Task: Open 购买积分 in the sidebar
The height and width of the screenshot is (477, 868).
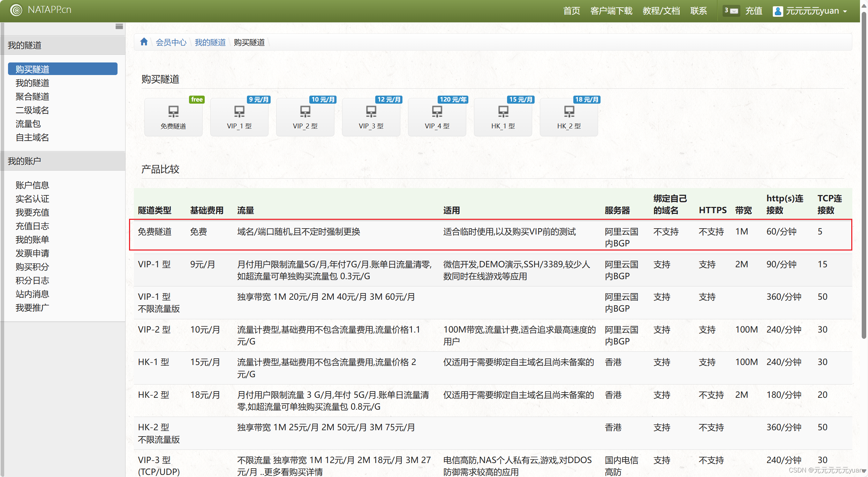Action: [x=32, y=267]
